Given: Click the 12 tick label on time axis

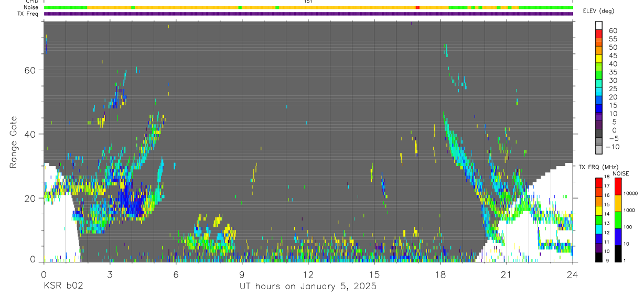Looking at the screenshot, I should point(308,275).
